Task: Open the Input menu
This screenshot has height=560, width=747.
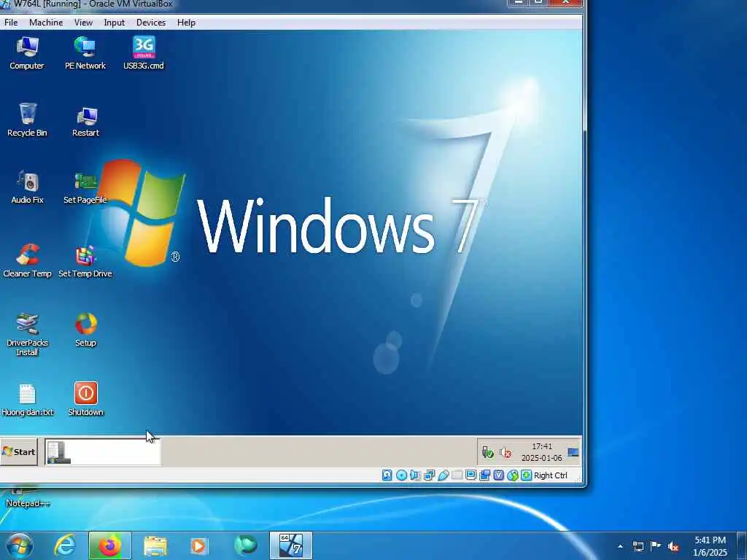Action: tap(115, 23)
